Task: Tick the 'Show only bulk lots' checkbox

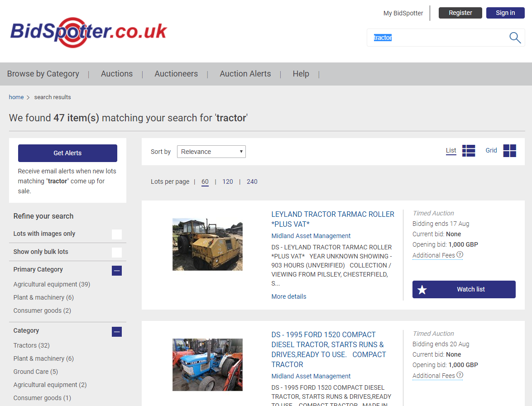Action: (117, 252)
